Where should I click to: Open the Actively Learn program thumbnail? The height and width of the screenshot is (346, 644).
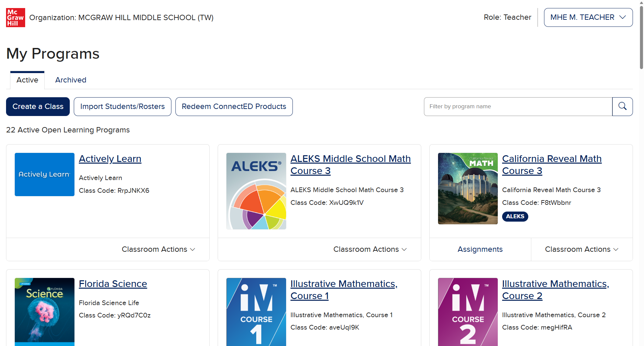[x=45, y=174]
